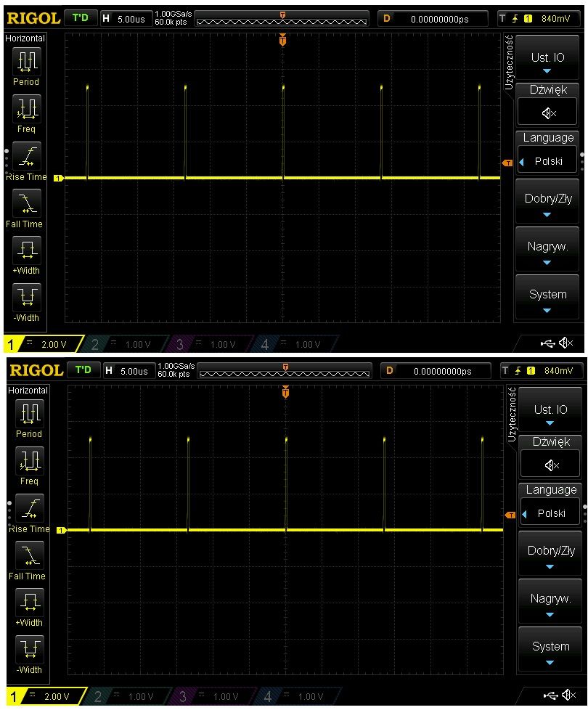Viewport: 588px width, 710px height.
Task: Click the channel 1 ground marker left of the bottom waveform
Action: pyautogui.click(x=62, y=530)
